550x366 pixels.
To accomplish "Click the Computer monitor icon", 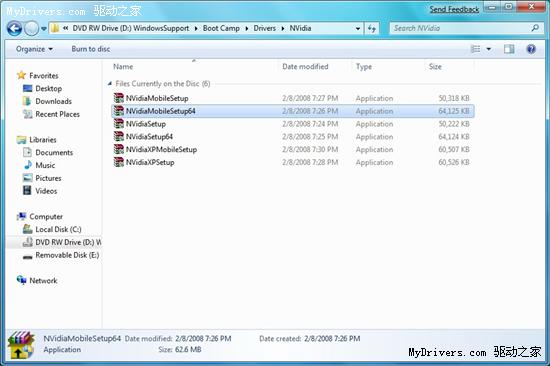I will click(21, 216).
